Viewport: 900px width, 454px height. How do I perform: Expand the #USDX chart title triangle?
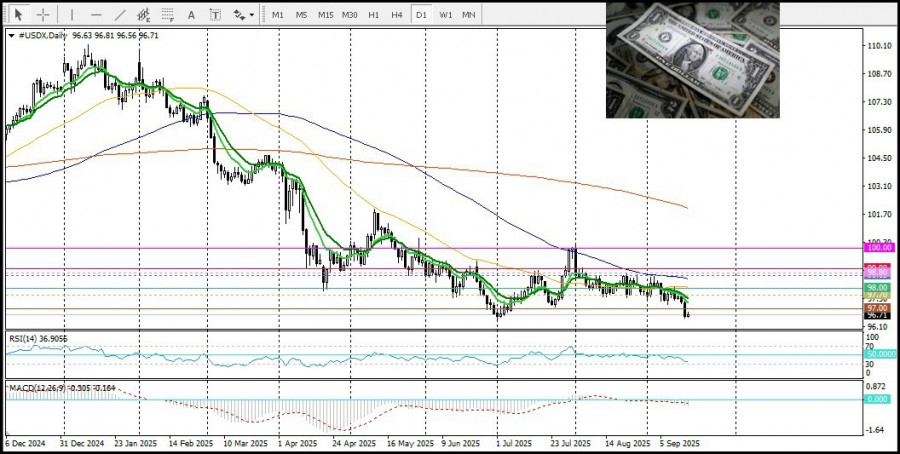pyautogui.click(x=11, y=35)
